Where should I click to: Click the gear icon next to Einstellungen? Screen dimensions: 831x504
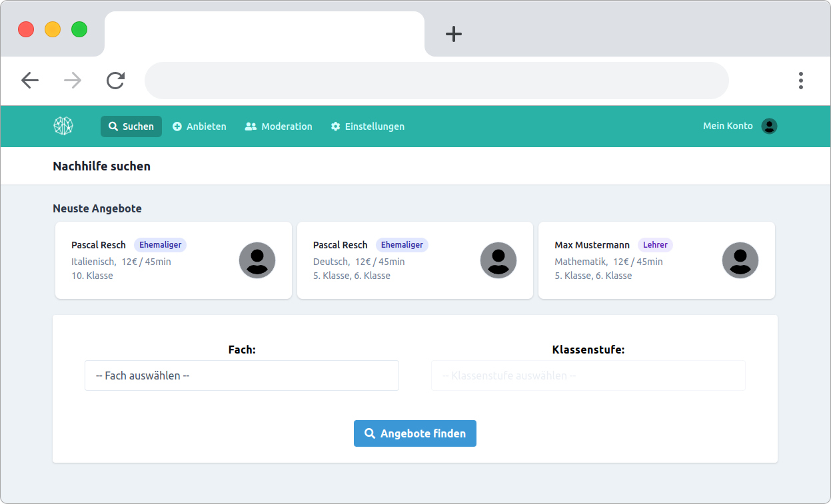[x=335, y=126]
